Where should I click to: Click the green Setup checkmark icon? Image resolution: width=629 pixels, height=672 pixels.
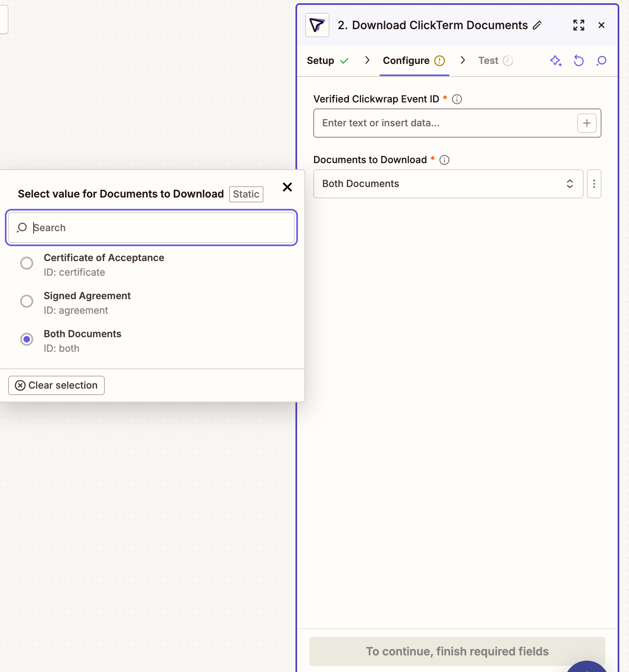pyautogui.click(x=344, y=61)
